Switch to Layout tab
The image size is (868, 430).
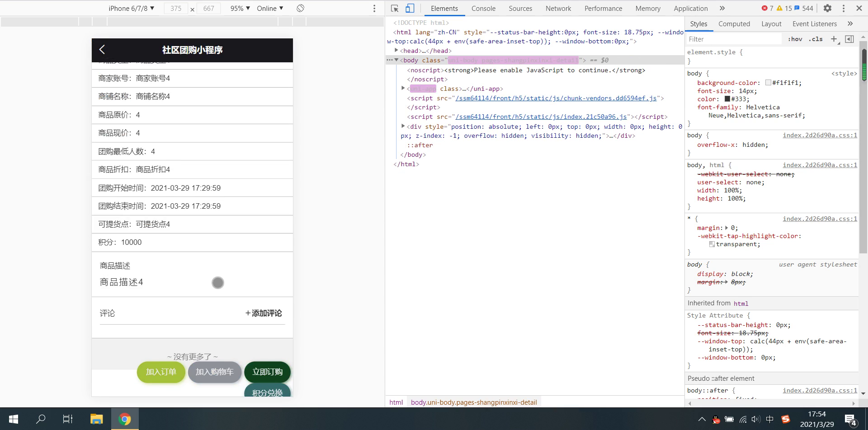point(771,23)
